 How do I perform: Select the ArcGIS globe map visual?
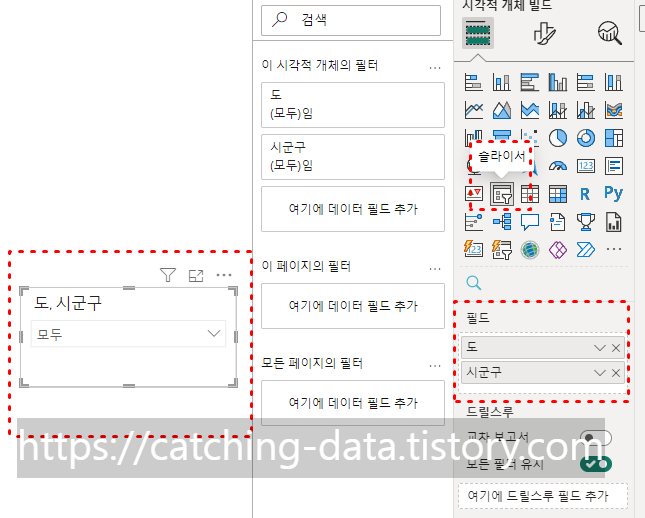[x=529, y=250]
